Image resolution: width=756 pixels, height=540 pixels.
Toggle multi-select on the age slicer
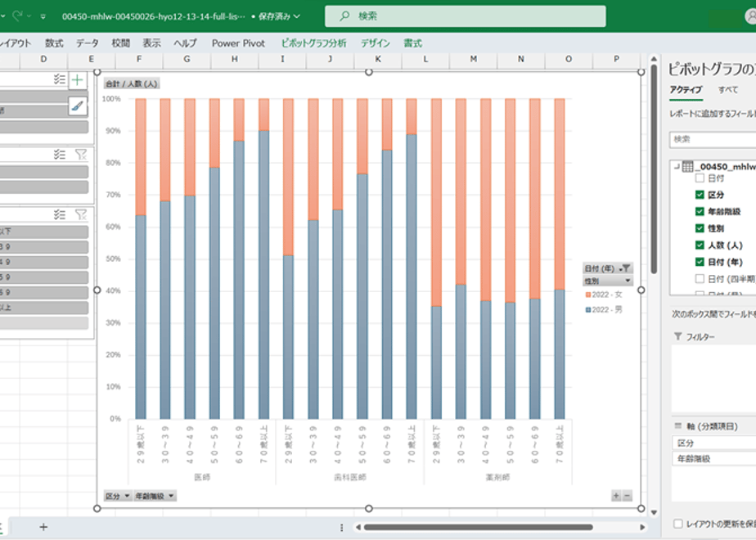[x=59, y=214]
